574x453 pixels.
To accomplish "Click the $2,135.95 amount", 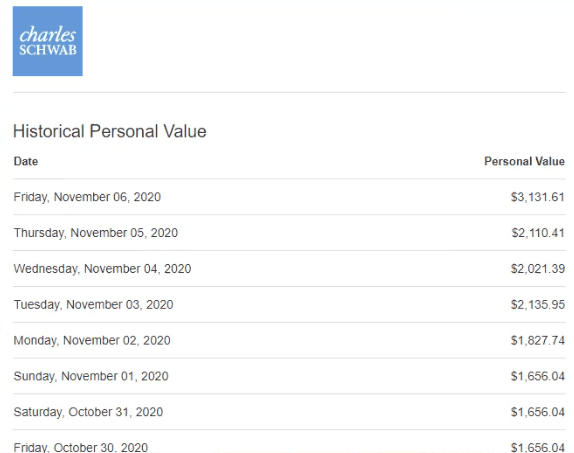I will [538, 305].
